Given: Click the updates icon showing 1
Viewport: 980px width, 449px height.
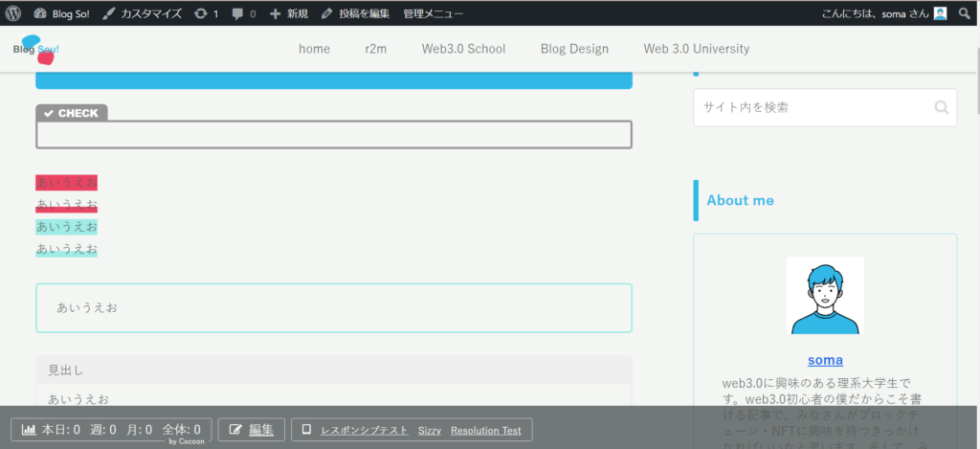Looking at the screenshot, I should (206, 13).
